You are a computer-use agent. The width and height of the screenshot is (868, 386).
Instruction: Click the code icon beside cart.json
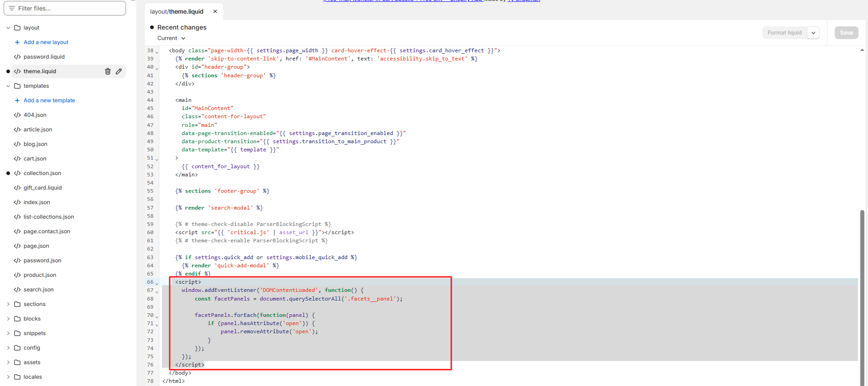(x=17, y=159)
